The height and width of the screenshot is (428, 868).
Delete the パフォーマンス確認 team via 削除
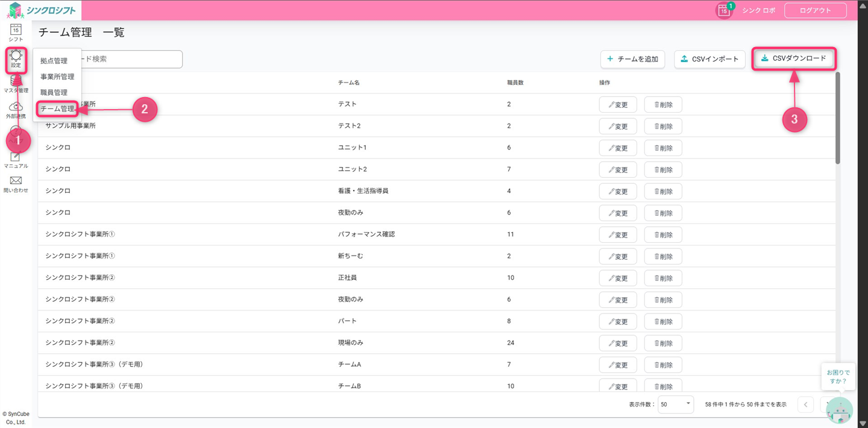coord(663,234)
